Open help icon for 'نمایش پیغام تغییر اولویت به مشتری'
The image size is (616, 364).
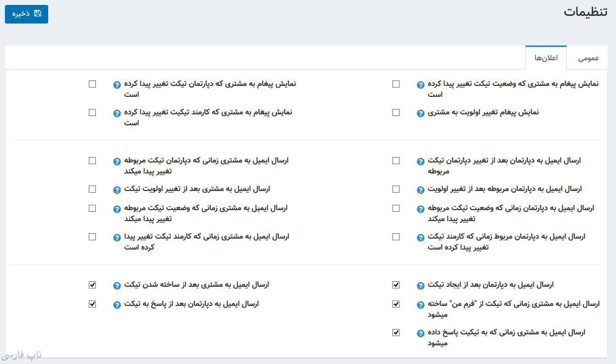420,113
